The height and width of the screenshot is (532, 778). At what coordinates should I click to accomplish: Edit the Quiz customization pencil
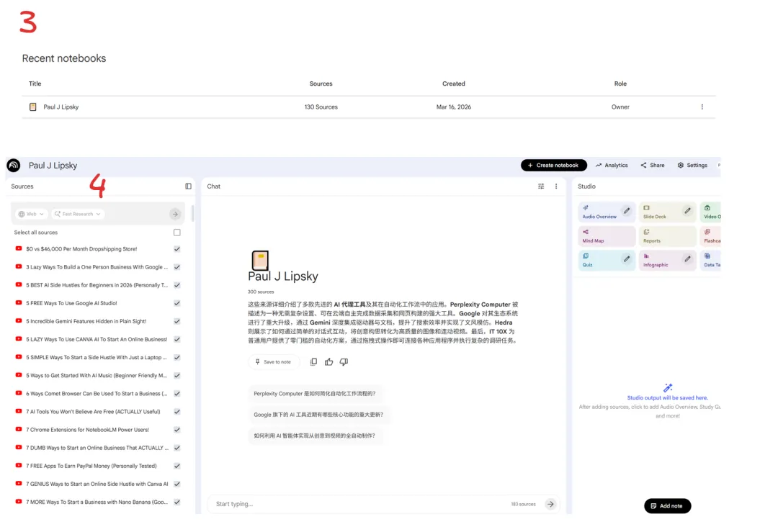(627, 259)
